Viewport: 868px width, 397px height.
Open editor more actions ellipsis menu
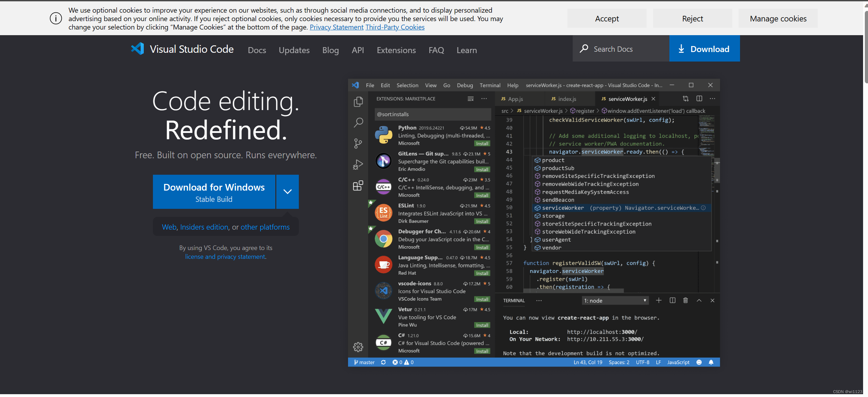(x=712, y=99)
